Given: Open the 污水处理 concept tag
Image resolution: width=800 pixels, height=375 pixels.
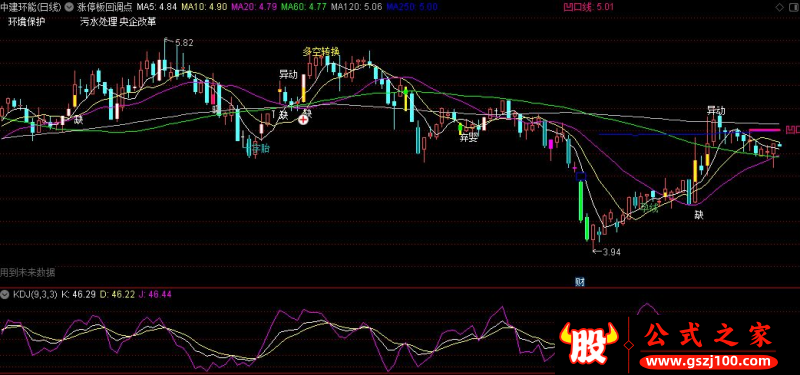Looking at the screenshot, I should tap(98, 22).
